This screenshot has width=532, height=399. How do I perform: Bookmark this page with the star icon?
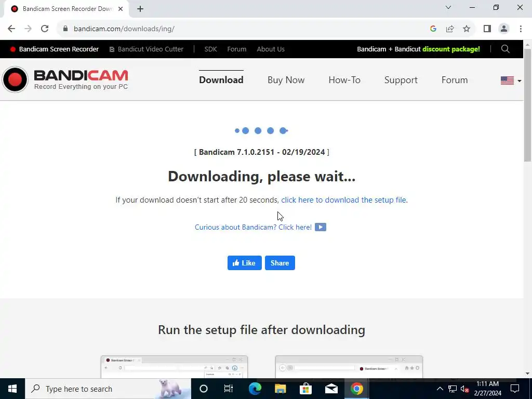coord(467,29)
